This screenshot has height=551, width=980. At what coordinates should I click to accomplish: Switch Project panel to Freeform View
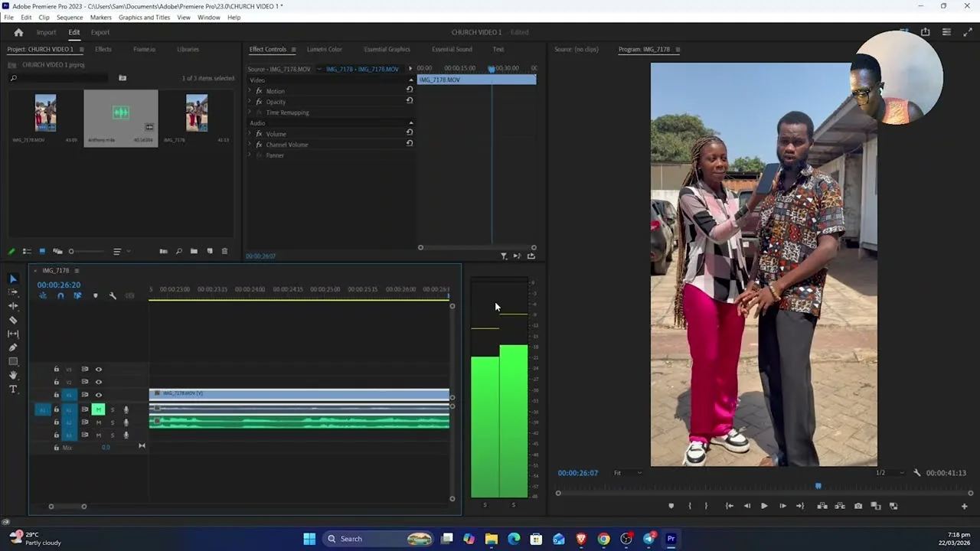tap(57, 251)
